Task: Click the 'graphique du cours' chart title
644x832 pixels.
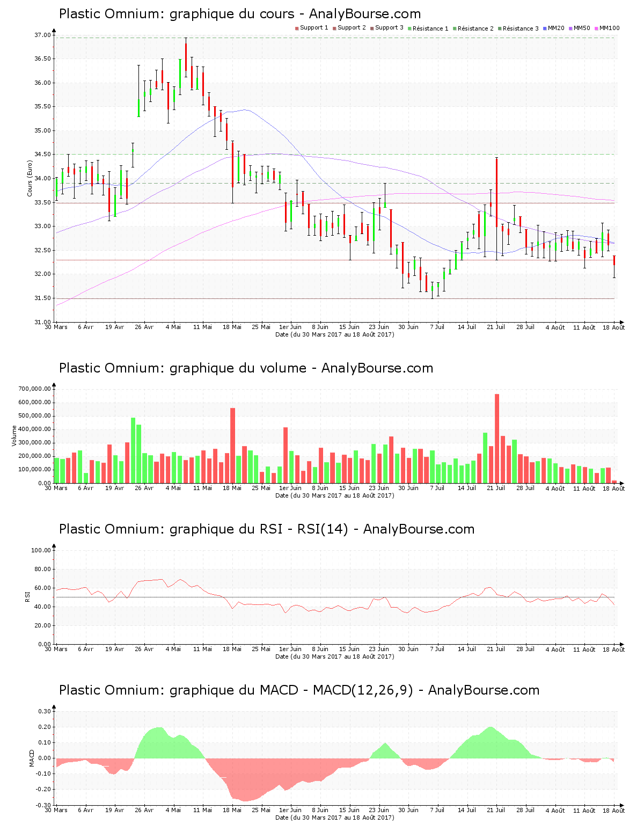Action: (x=240, y=14)
